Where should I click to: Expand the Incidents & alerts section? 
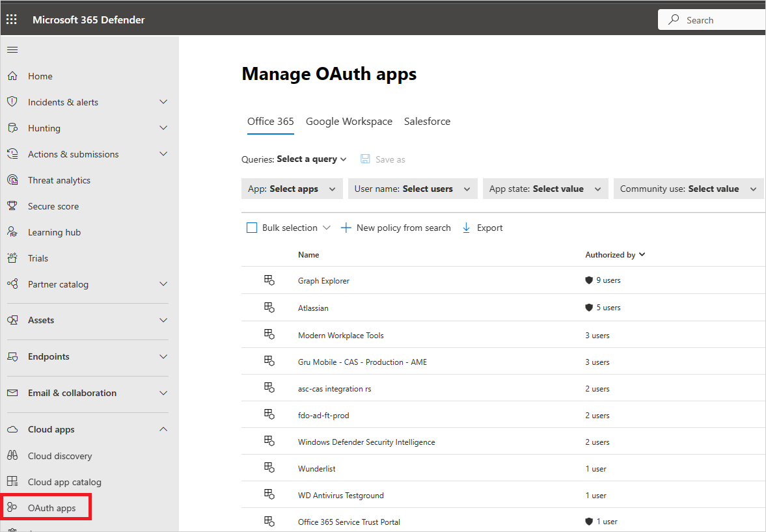click(x=163, y=102)
